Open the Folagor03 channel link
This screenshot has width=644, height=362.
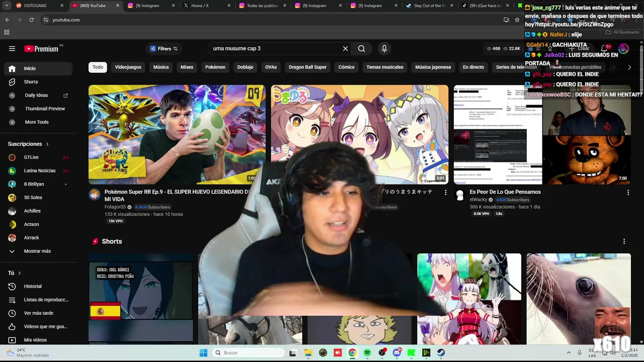tap(115, 207)
